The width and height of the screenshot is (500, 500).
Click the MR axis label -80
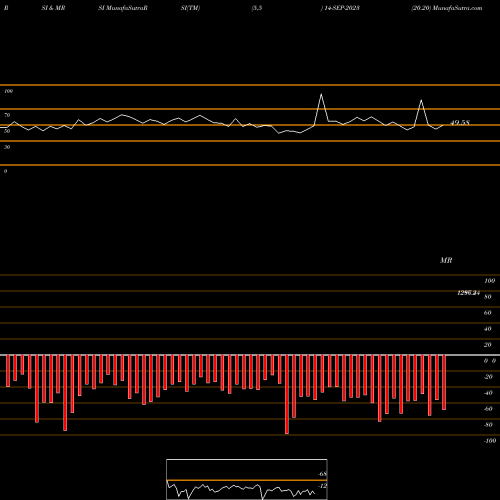[488, 425]
